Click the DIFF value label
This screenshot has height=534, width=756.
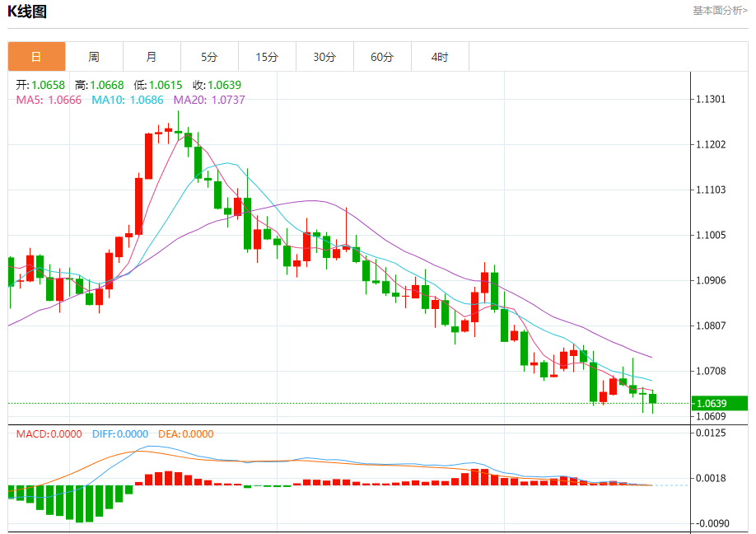120,434
